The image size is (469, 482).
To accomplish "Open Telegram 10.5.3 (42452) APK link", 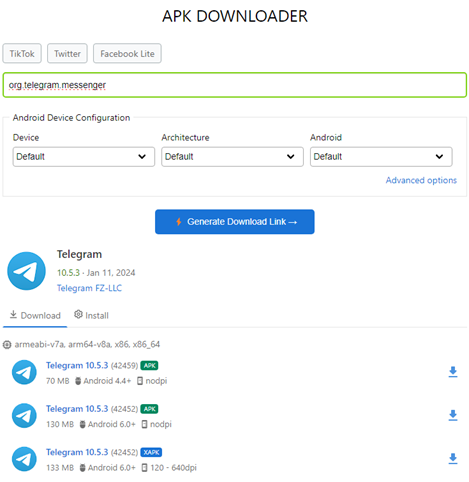I will tap(77, 409).
